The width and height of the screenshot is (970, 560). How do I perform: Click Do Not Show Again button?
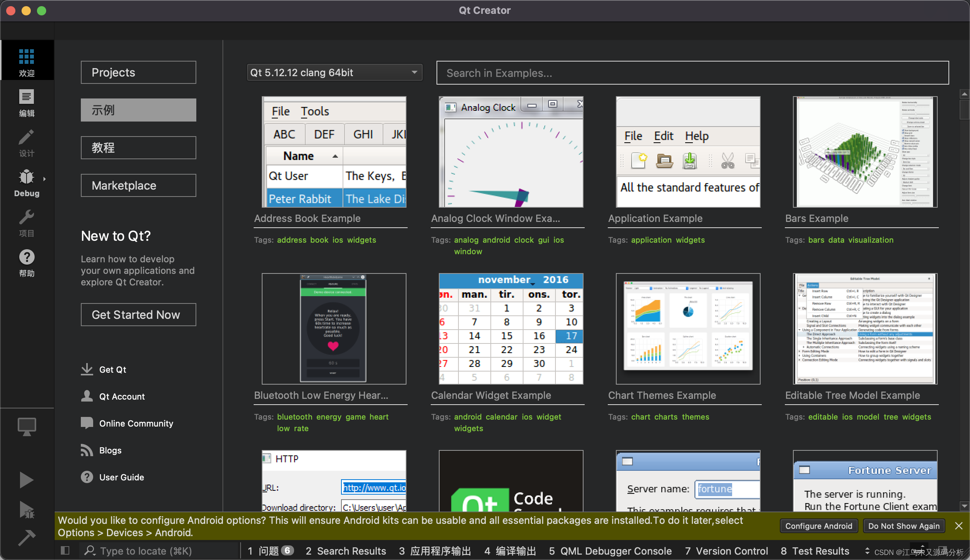click(904, 526)
